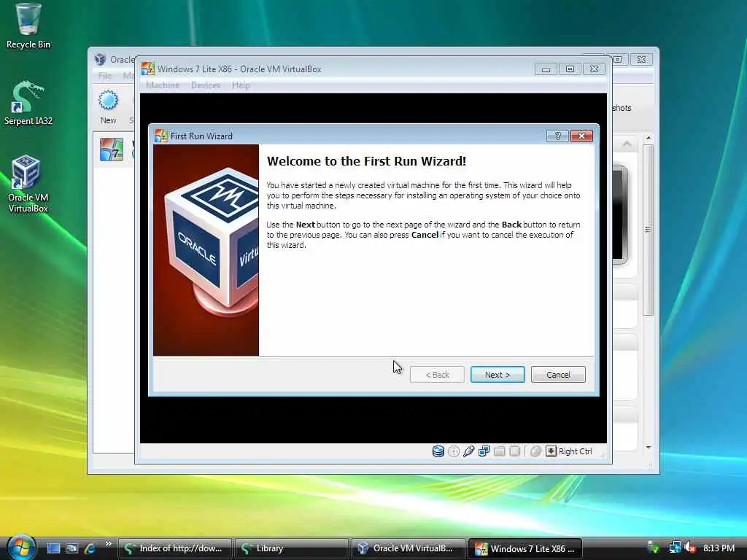Viewport: 747px width, 560px height.
Task: Open the wizard's help question-mark button
Action: tap(557, 136)
